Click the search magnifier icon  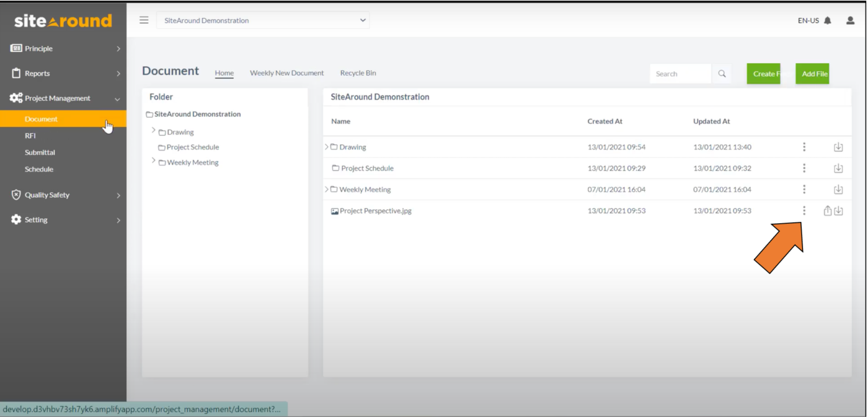tap(721, 73)
